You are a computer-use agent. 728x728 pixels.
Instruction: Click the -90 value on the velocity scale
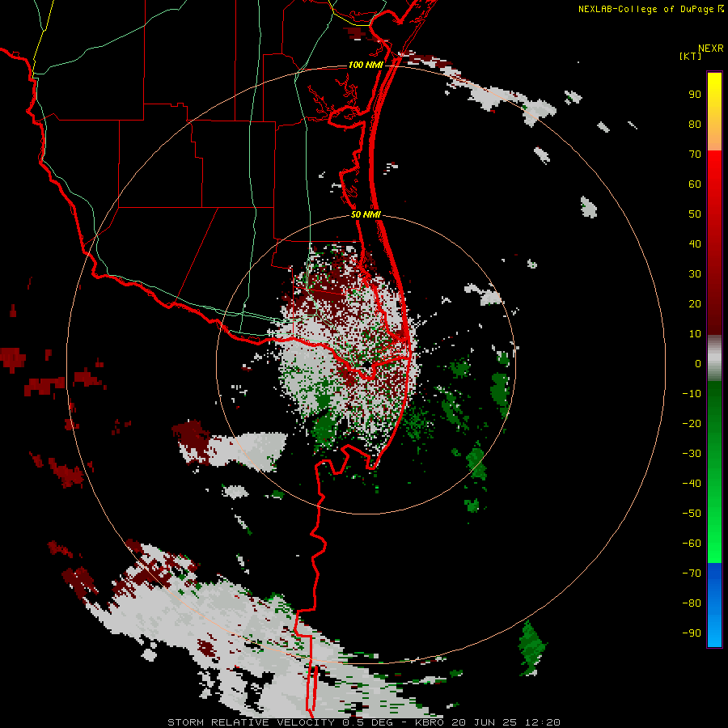tap(692, 633)
